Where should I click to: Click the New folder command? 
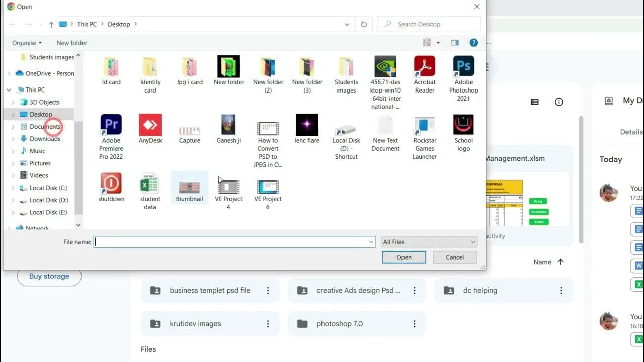[72, 43]
